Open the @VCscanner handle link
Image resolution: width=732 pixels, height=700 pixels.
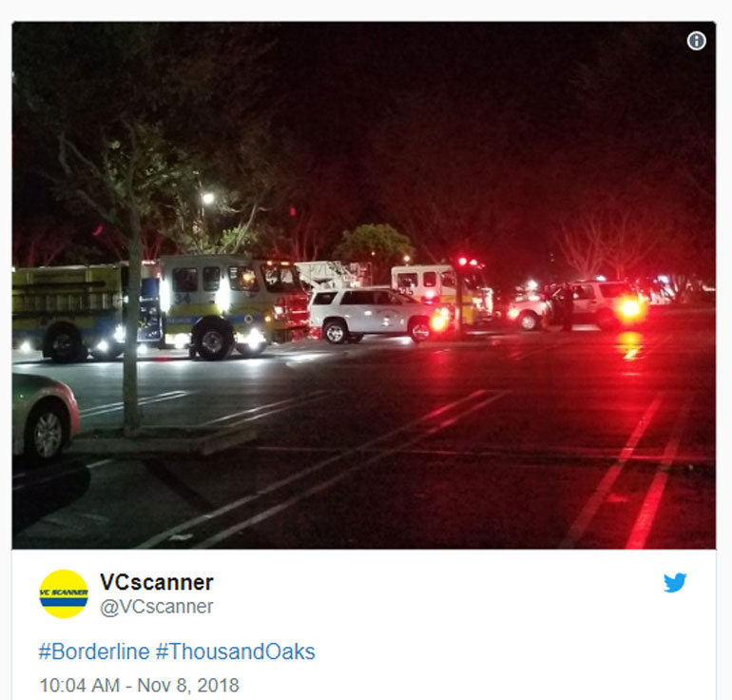pos(157,607)
